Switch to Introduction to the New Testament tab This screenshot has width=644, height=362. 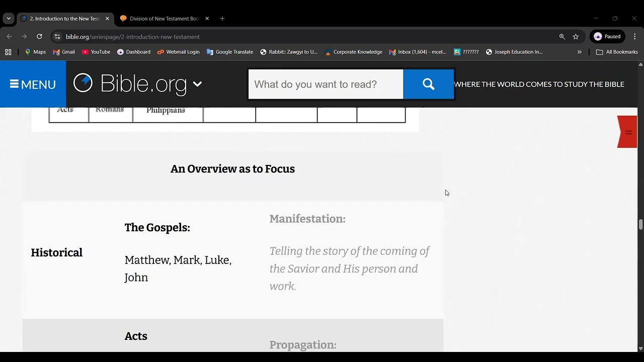[x=65, y=19]
